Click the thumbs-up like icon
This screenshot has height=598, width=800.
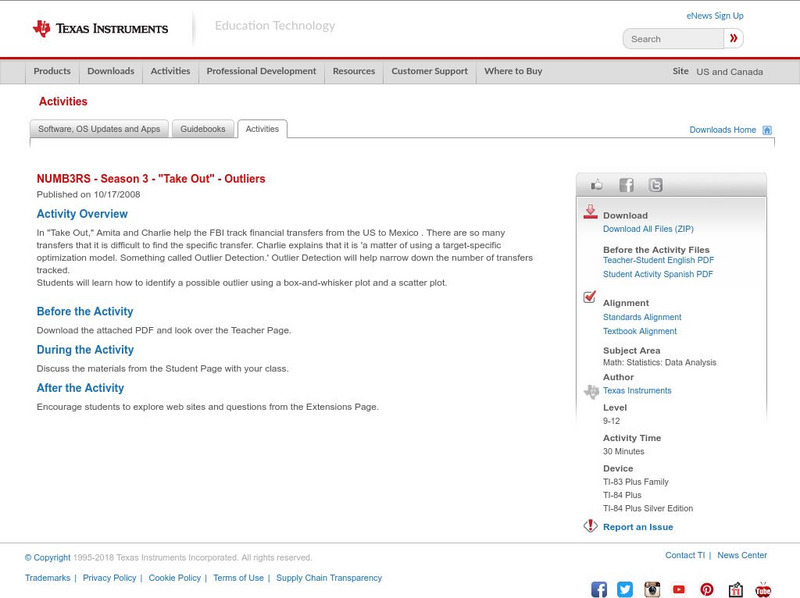click(596, 185)
